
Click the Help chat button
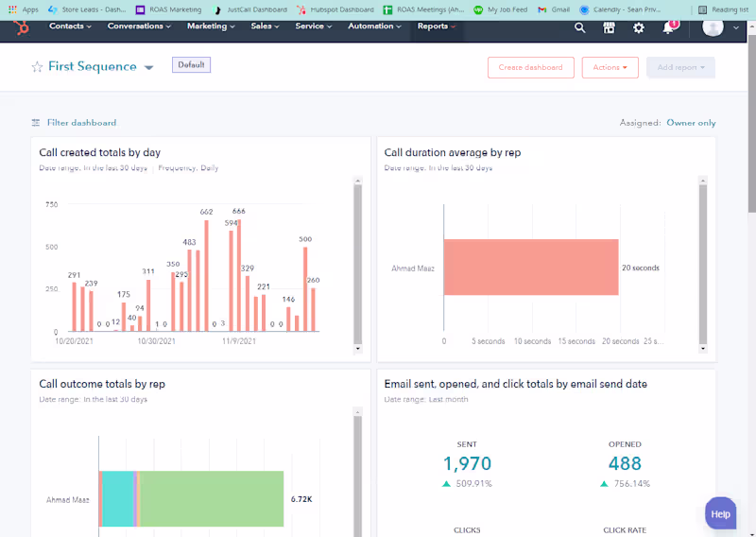pos(720,514)
